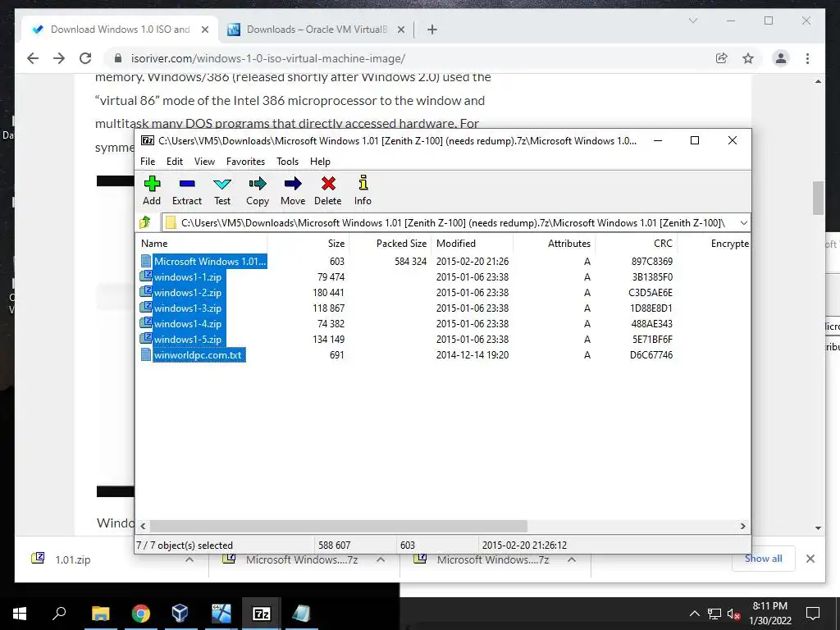This screenshot has width=840, height=630.
Task: Click the CRC value 897C8369
Action: click(x=651, y=262)
